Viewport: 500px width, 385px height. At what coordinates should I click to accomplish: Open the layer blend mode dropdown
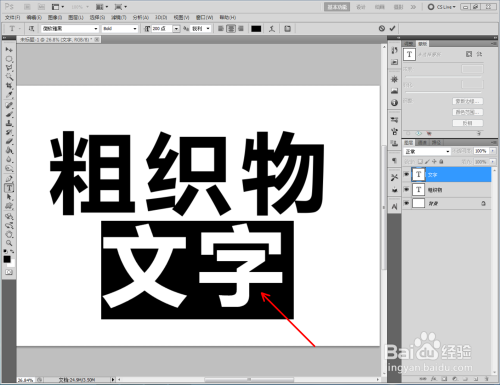[427, 151]
